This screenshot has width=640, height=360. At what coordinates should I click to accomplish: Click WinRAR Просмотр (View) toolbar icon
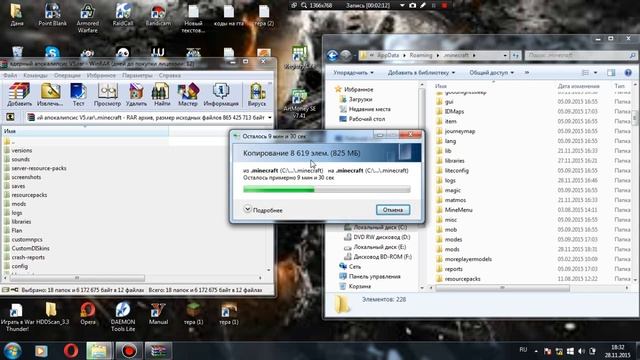tap(107, 95)
